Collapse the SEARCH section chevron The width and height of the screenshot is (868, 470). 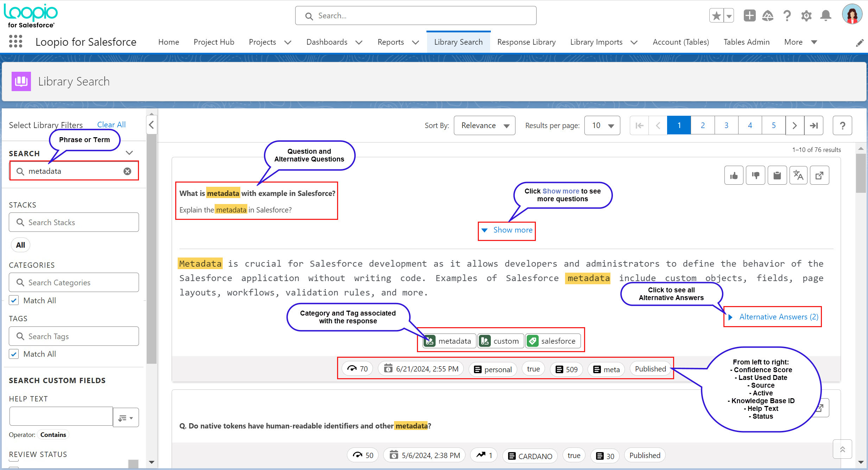click(129, 153)
